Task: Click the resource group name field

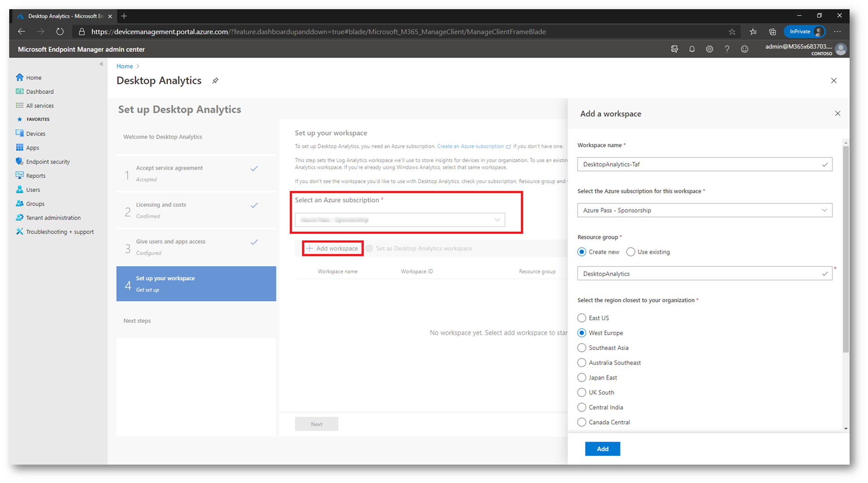Action: [704, 274]
